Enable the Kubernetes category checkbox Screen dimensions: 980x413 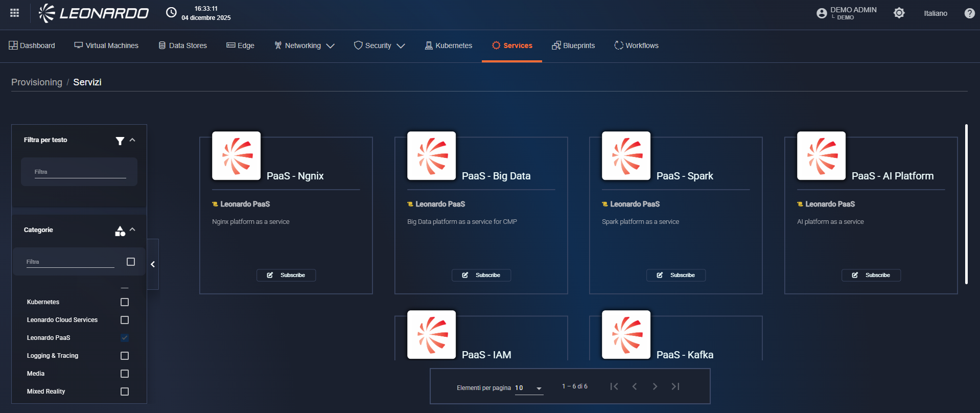(x=124, y=302)
